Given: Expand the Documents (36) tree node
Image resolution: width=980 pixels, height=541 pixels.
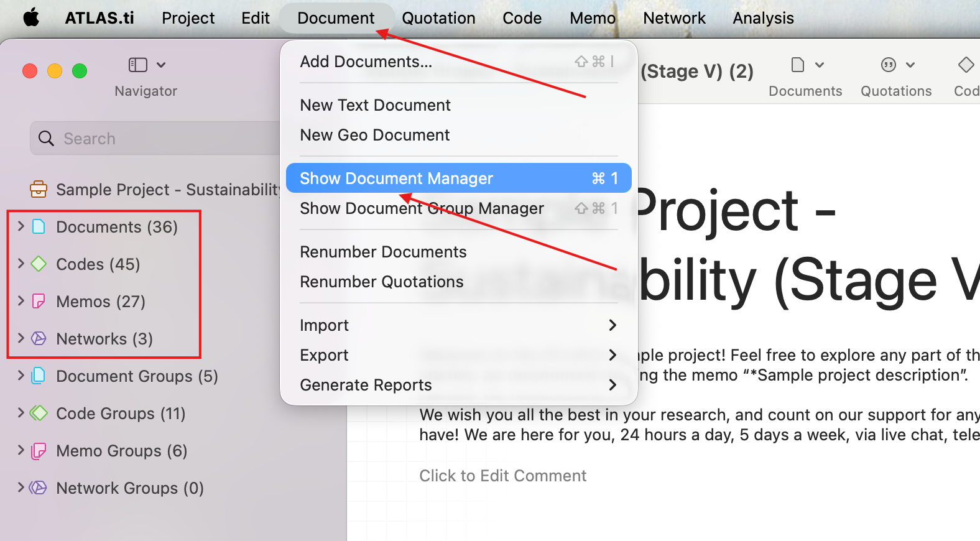Looking at the screenshot, I should pos(21,226).
